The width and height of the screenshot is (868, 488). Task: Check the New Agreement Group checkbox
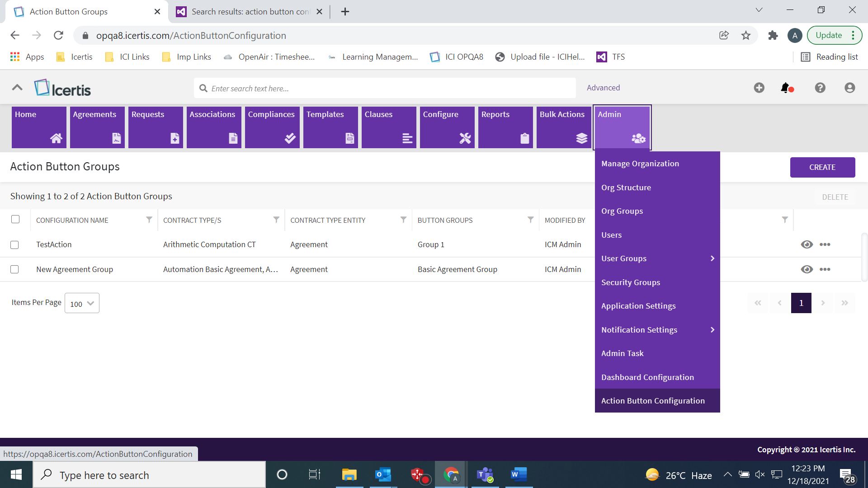(14, 270)
